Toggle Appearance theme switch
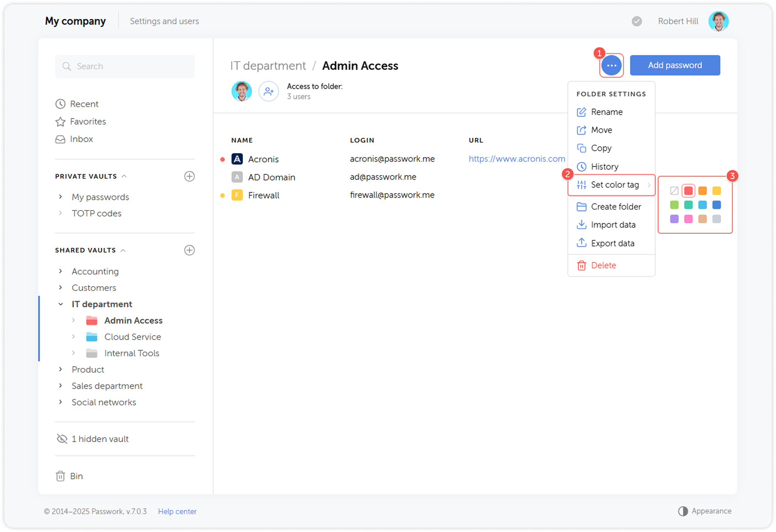The height and width of the screenshot is (532, 776). coord(683,511)
